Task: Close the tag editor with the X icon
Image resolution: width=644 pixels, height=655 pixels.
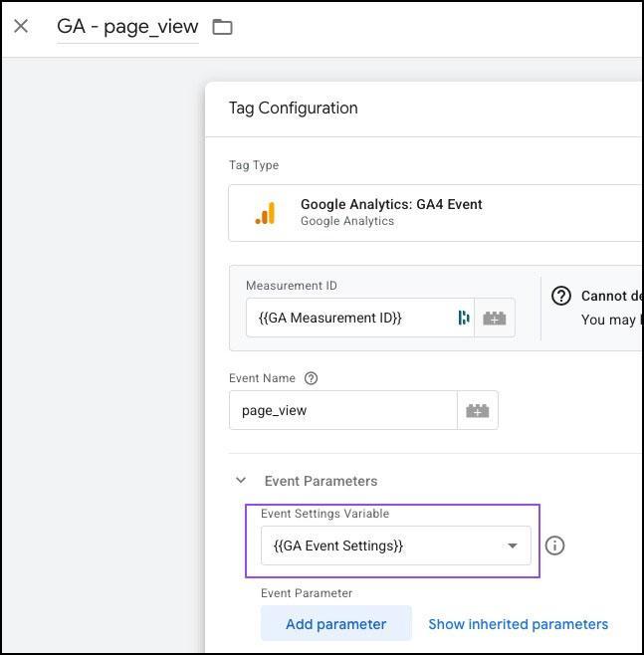Action: pyautogui.click(x=21, y=26)
